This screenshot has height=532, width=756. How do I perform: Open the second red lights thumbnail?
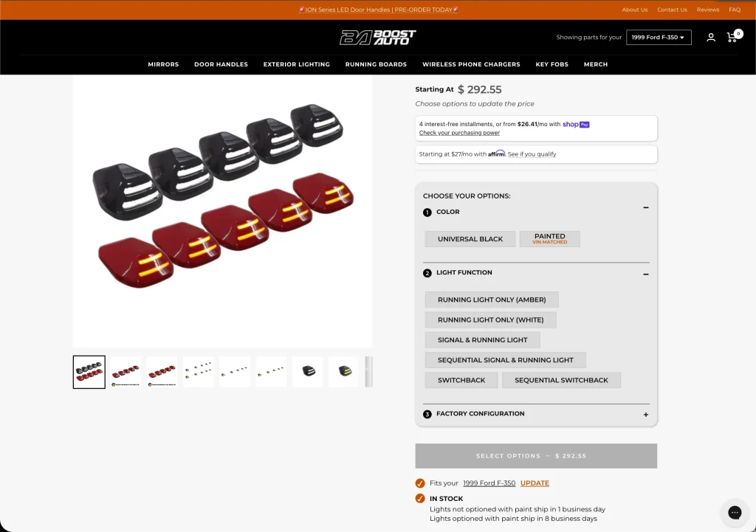(x=162, y=372)
